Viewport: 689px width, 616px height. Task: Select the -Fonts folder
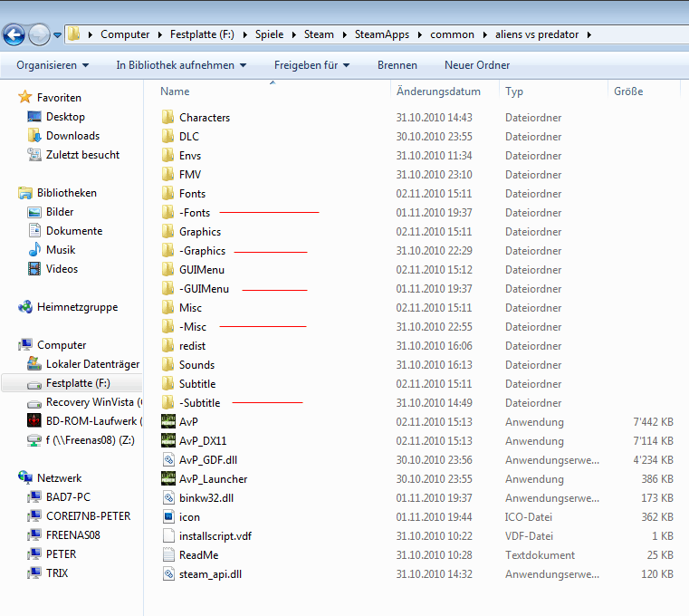coord(195,212)
